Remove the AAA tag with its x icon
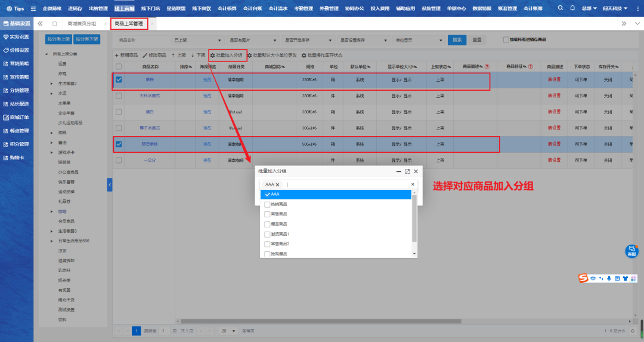 (277, 185)
